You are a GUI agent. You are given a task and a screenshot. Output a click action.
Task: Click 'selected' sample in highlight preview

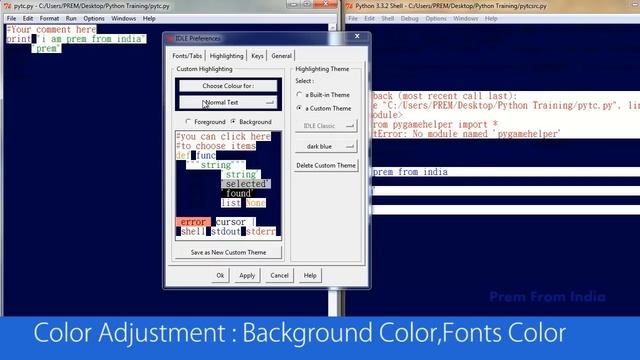coord(246,184)
